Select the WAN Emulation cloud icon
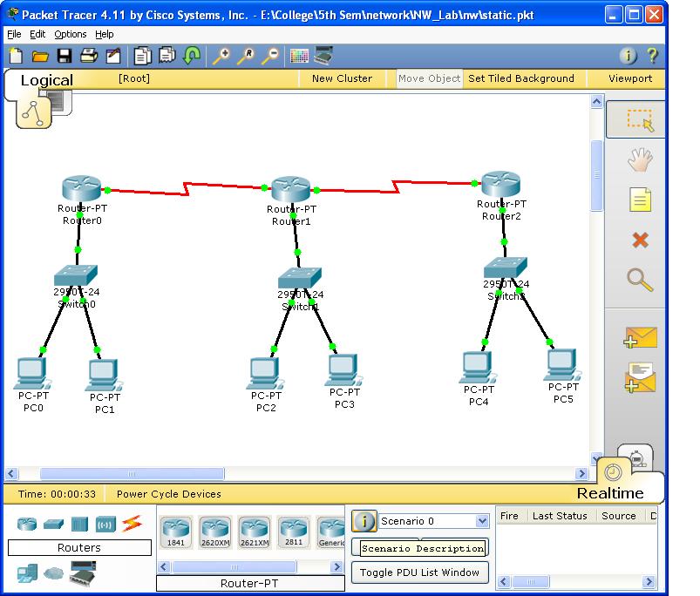The image size is (700, 596). coord(53,572)
